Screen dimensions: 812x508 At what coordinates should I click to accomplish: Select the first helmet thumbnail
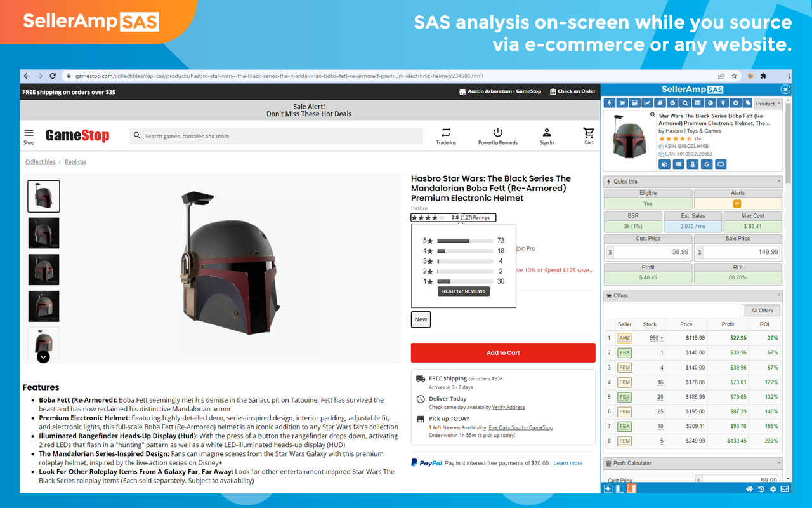pos(44,196)
